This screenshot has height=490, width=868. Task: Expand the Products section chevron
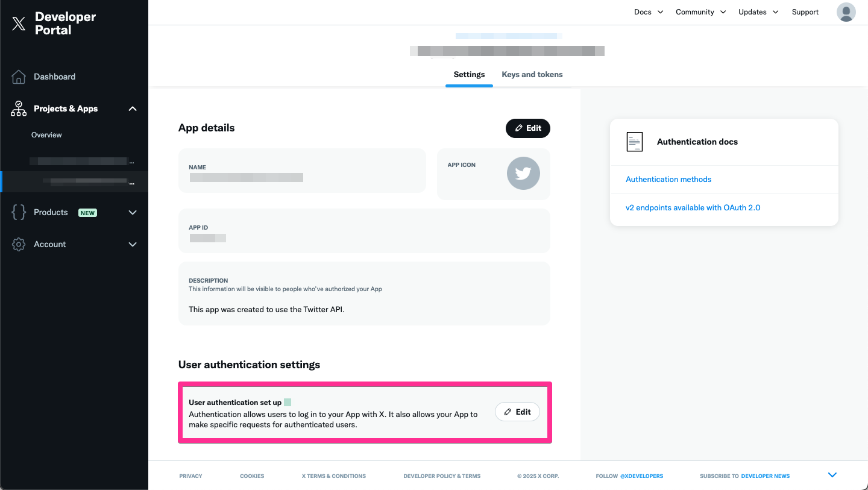[x=133, y=212]
